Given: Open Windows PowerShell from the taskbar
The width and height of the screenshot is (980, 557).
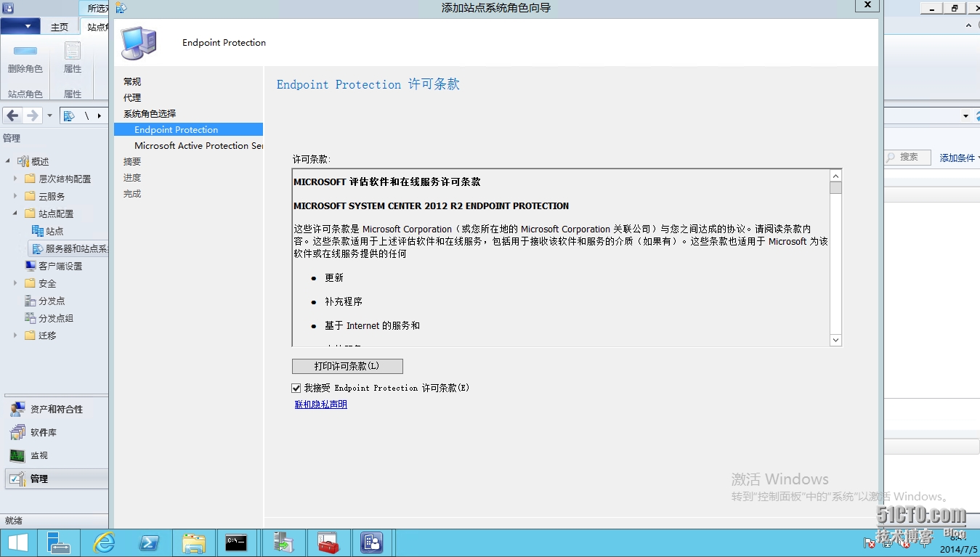Looking at the screenshot, I should tap(149, 542).
